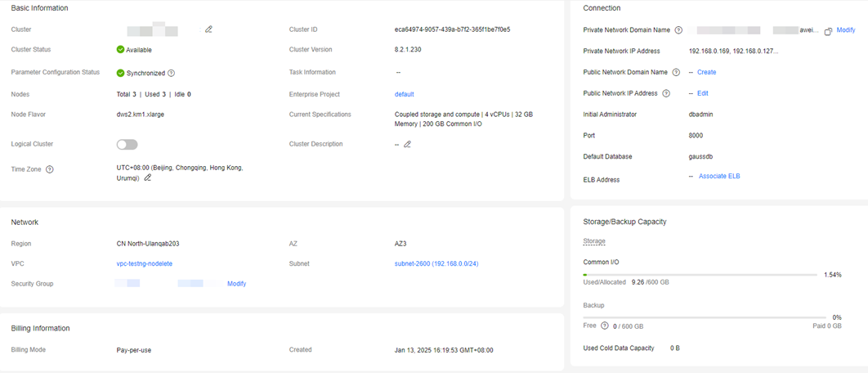This screenshot has width=868, height=373.
Task: Open help for Parameter Configuration Synchronized status
Action: (x=172, y=73)
